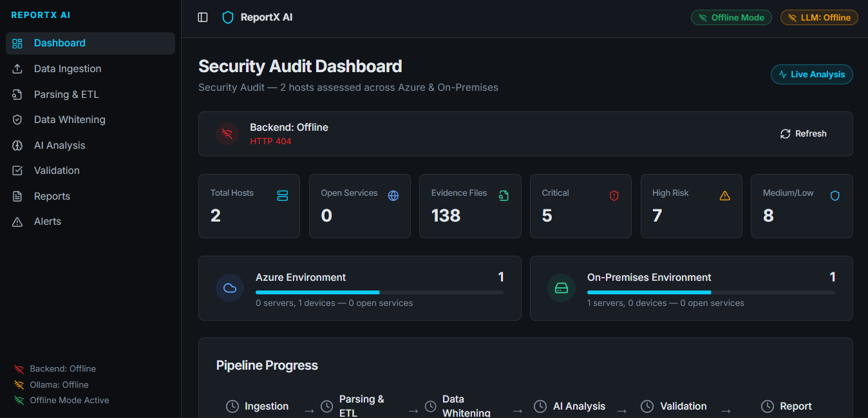The image size is (868, 418).
Task: Click the Reports document icon
Action: (x=17, y=196)
